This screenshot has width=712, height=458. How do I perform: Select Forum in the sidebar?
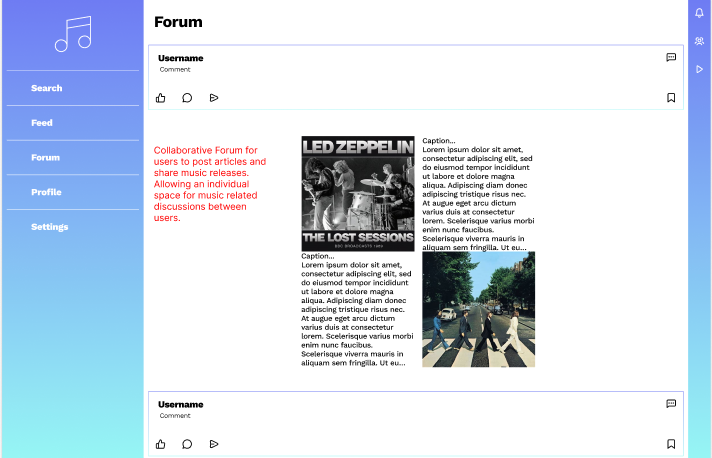[x=45, y=158]
